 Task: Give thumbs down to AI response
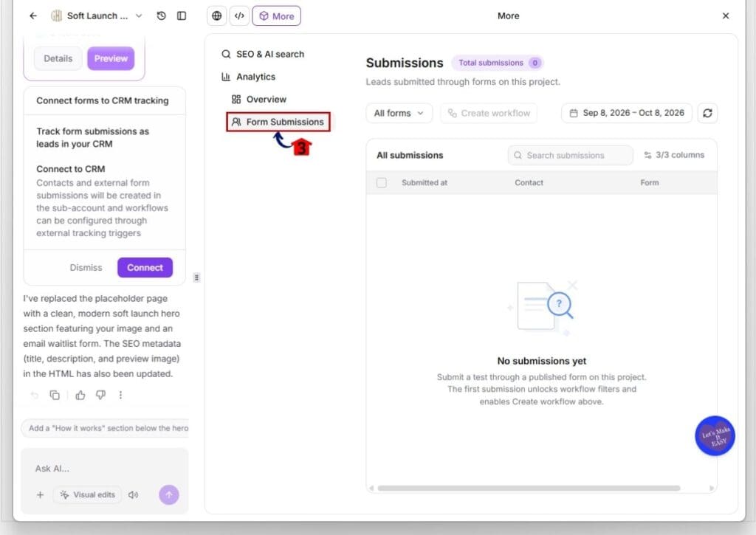tap(100, 396)
